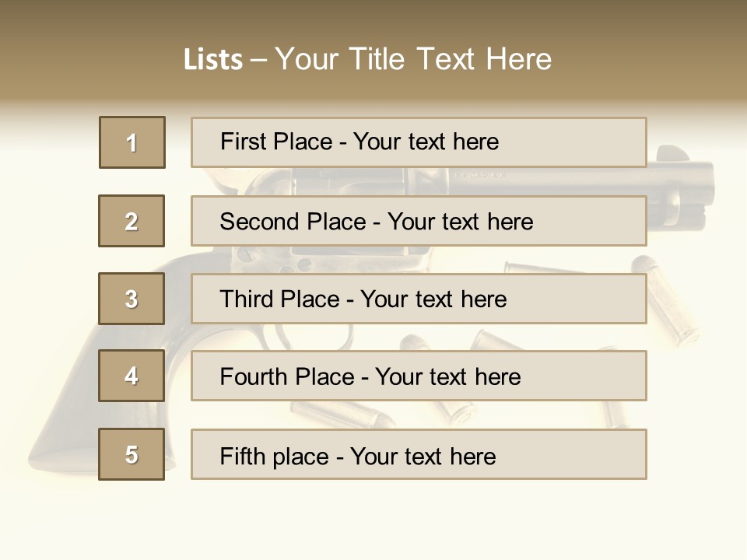Select the slide title text

[367, 59]
